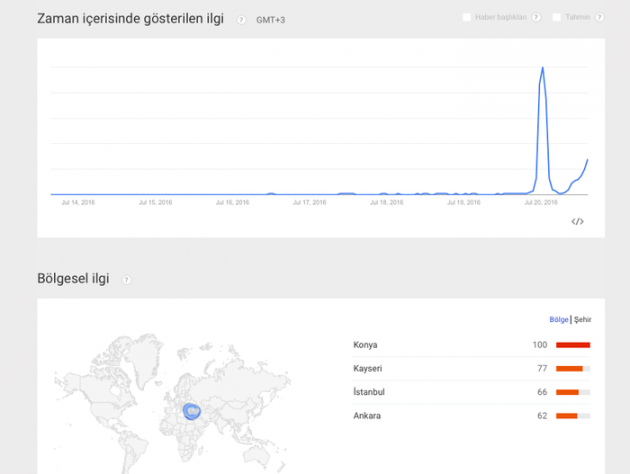Enable the Haber başlıkları checkbox
630x474 pixels.
click(467, 17)
